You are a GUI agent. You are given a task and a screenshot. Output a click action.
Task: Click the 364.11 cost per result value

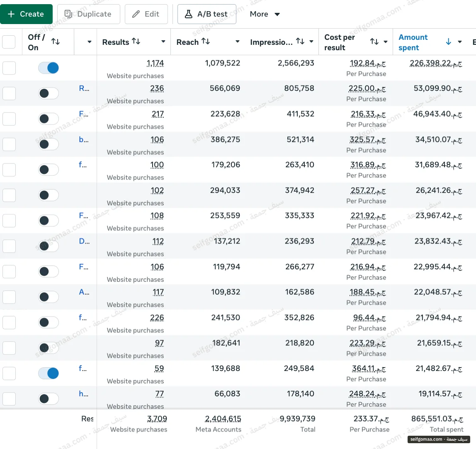click(x=369, y=368)
